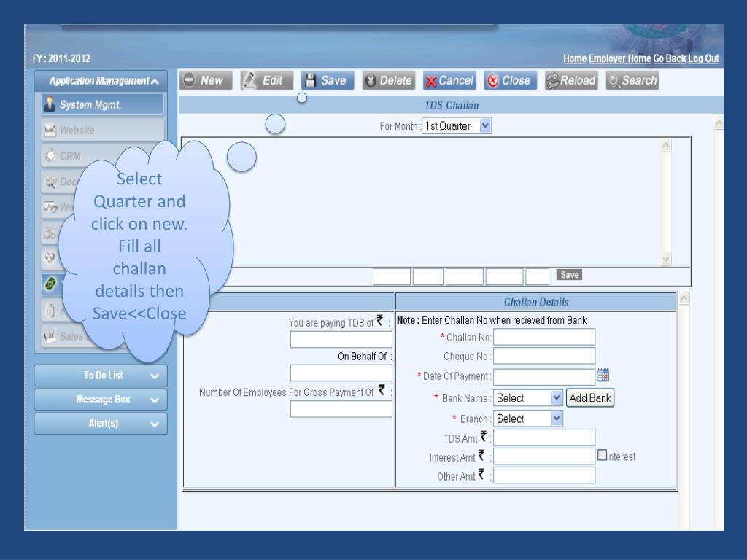Click the list panel scrollbar down arrow

point(666,259)
